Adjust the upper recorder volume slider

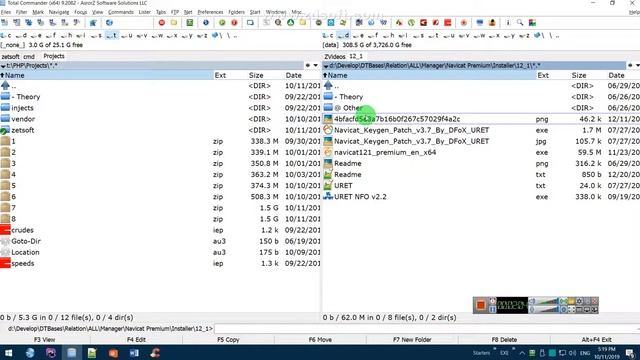(x=547, y=301)
